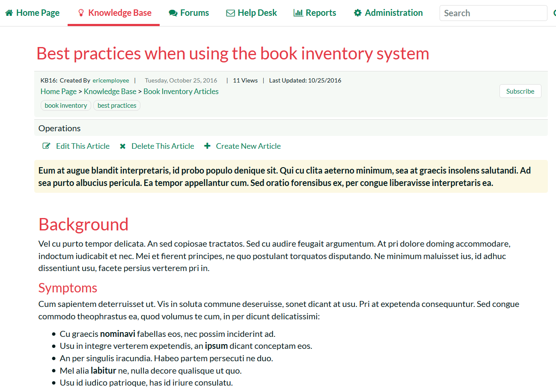Image resolution: width=556 pixels, height=392 pixels.
Task: Open the Forums menu item
Action: pos(194,13)
